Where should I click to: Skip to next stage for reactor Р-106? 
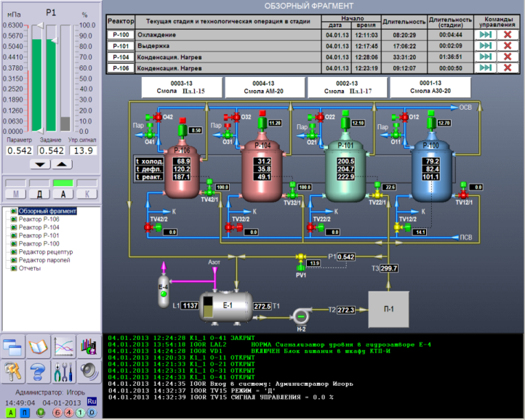pyautogui.click(x=485, y=68)
